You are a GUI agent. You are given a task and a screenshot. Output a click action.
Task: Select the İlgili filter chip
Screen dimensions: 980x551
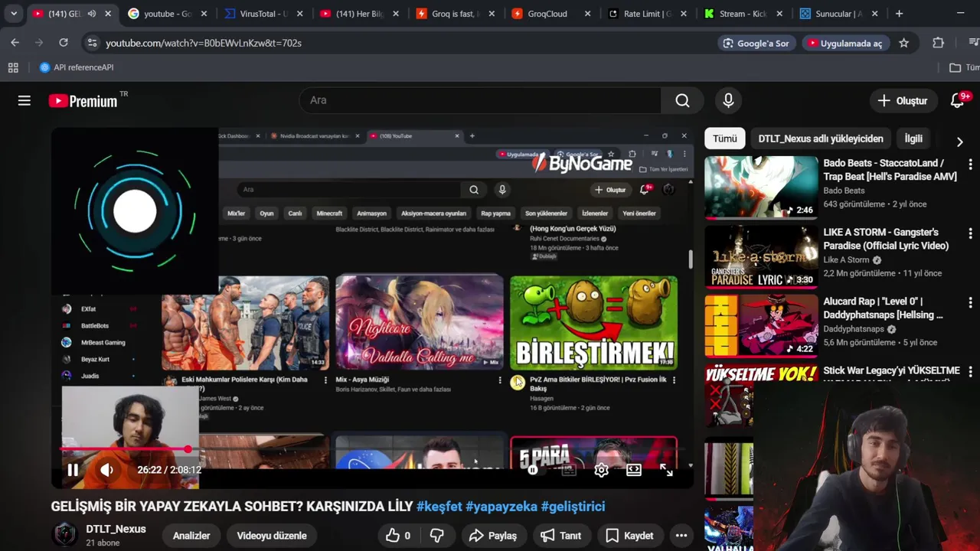[x=913, y=139]
